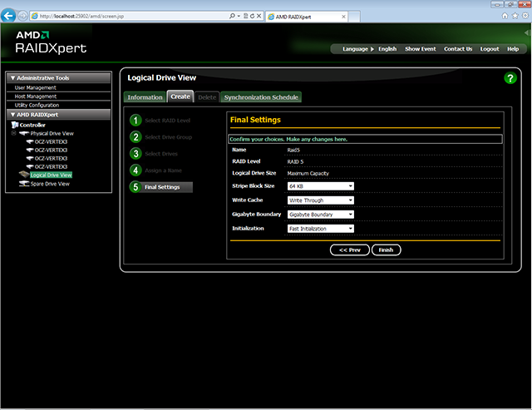Open browser favorites star icon
This screenshot has width=532, height=410.
515,16
